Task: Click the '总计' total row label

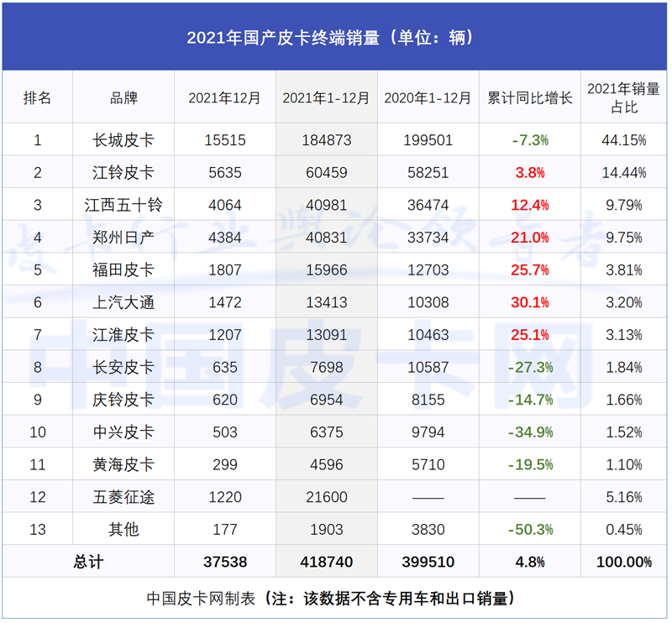Action: tap(88, 562)
